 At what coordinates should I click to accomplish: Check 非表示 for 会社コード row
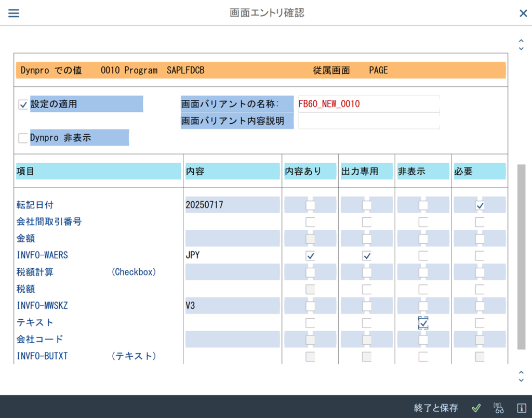pyautogui.click(x=423, y=340)
